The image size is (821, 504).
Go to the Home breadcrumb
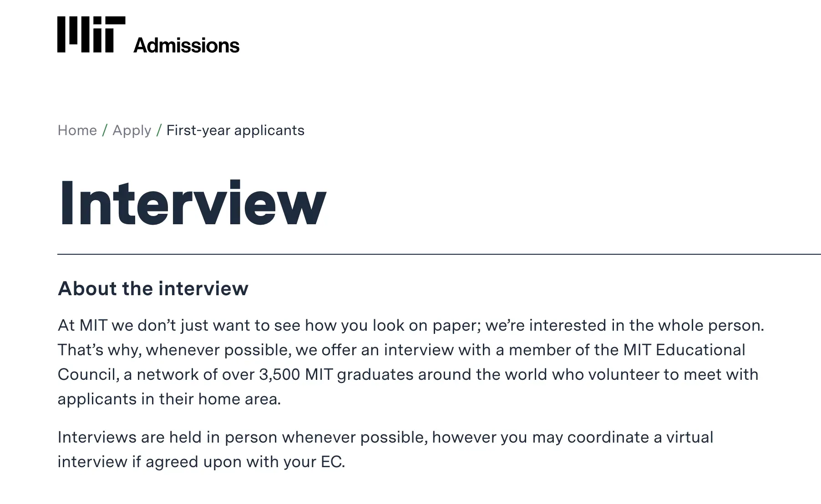point(77,131)
